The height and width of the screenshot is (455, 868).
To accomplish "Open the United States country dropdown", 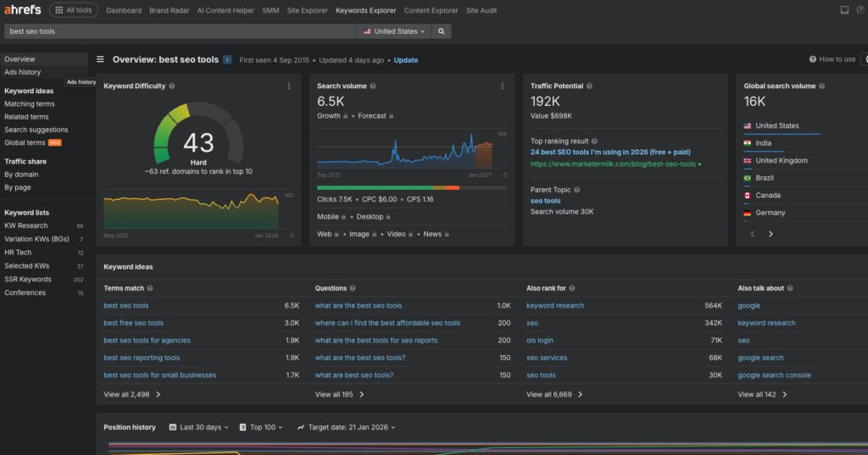I will coord(393,31).
